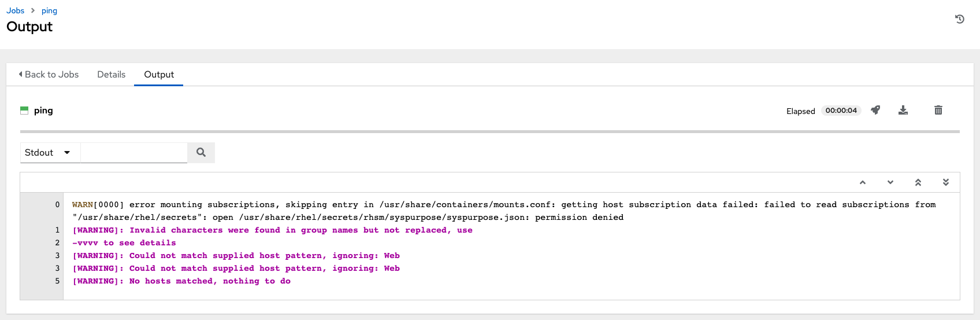Open the activity stream history icon
980x320 pixels.
[x=960, y=19]
